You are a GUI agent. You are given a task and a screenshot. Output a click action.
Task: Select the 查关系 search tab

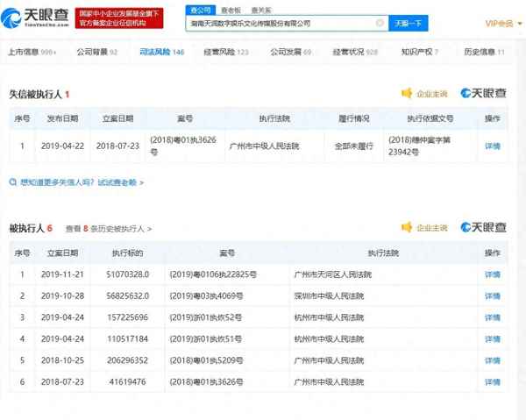pyautogui.click(x=261, y=11)
